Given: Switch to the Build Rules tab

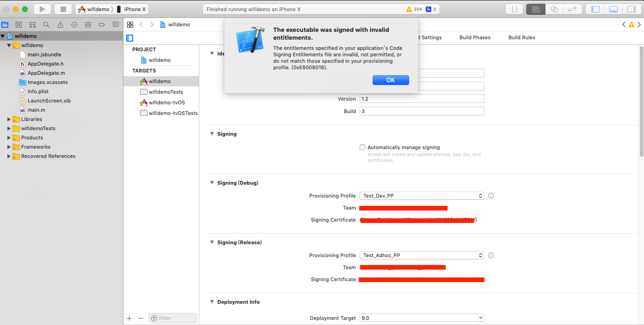Looking at the screenshot, I should coord(521,37).
